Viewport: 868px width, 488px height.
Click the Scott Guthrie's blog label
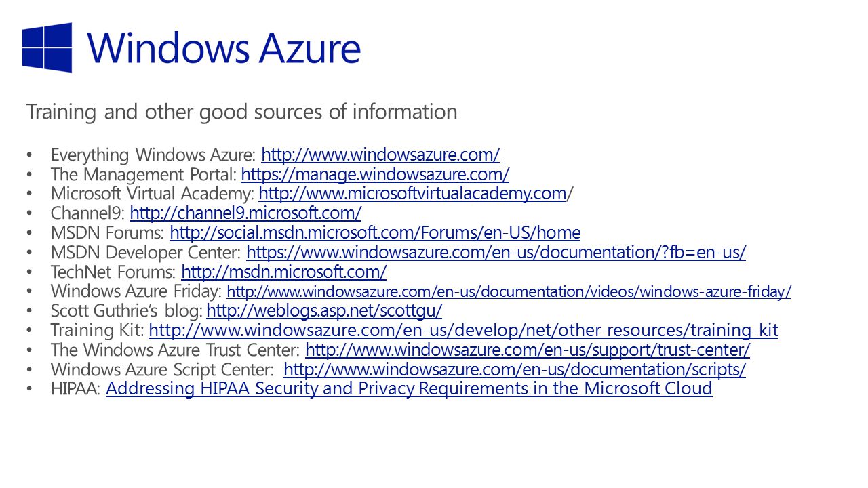[127, 311]
